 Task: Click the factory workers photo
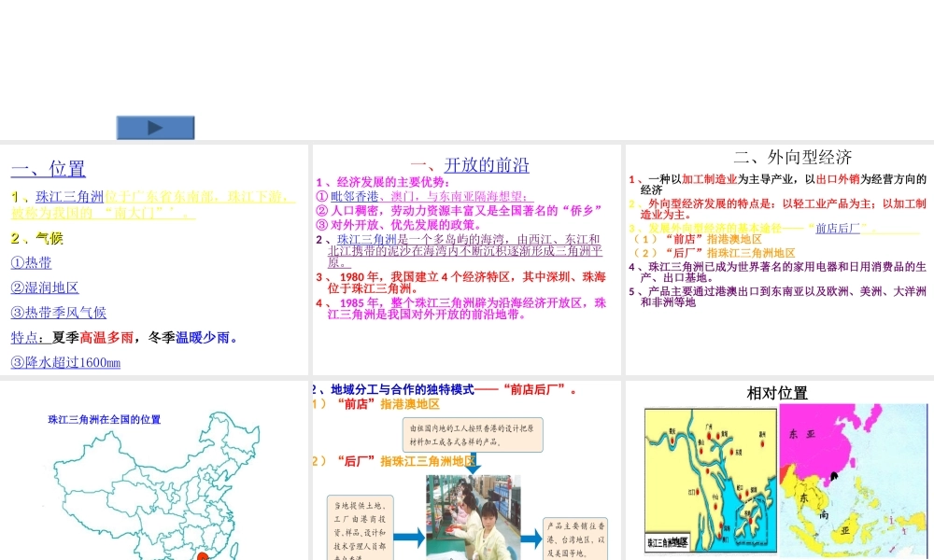(x=473, y=517)
